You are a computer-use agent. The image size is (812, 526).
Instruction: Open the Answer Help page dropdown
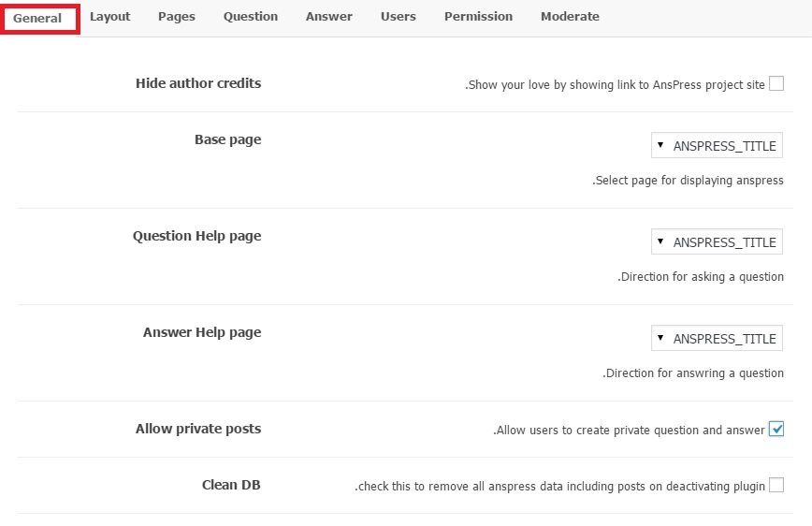click(x=717, y=339)
